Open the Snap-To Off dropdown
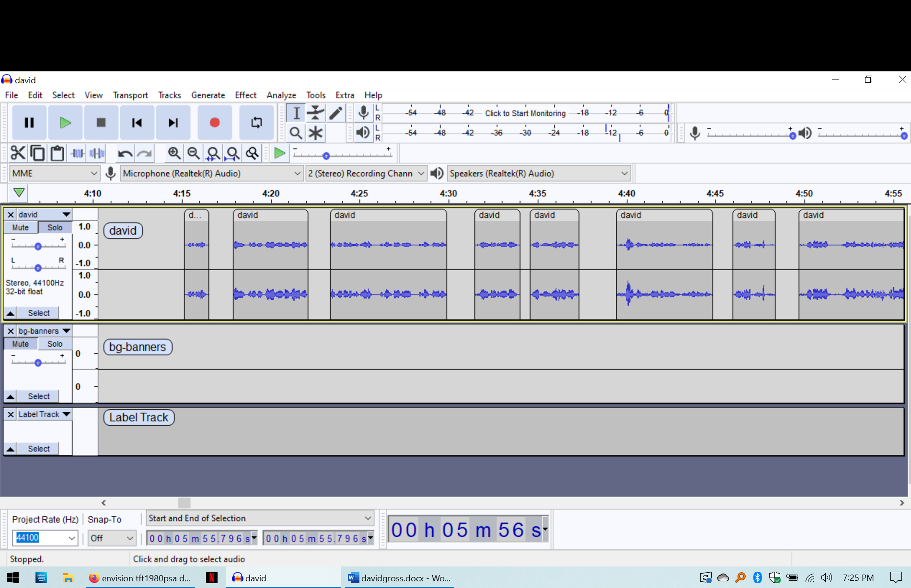This screenshot has width=911, height=588. [x=112, y=538]
